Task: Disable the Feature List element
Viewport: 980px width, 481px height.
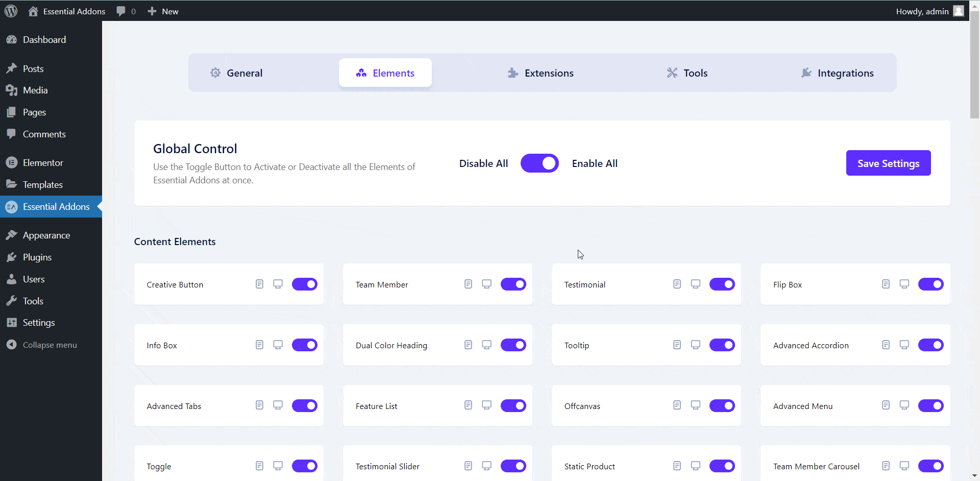Action: click(x=513, y=406)
